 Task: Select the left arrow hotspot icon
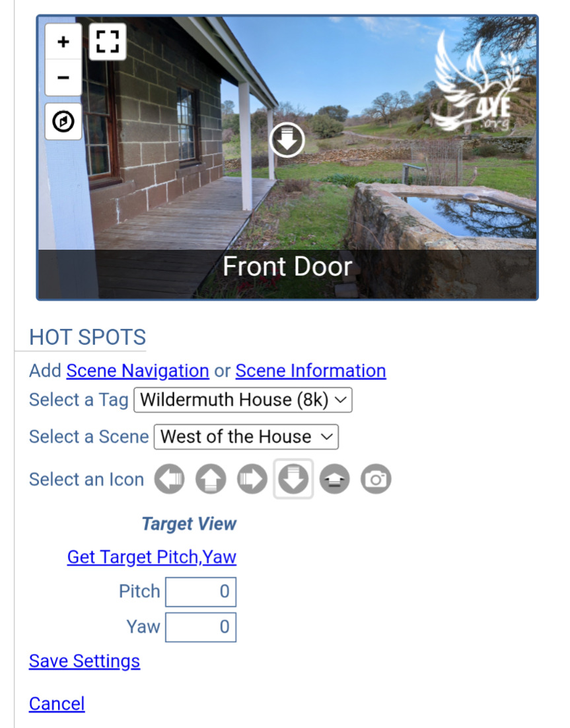pyautogui.click(x=170, y=479)
